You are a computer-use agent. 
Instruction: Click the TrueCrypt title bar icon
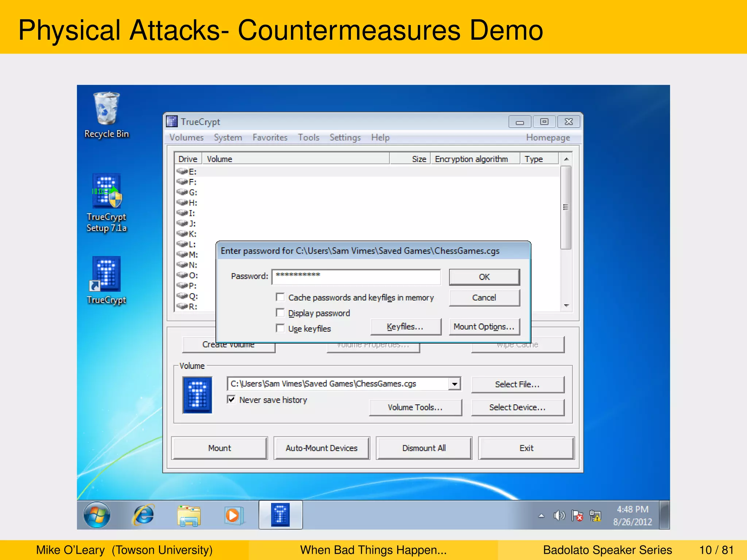point(172,121)
